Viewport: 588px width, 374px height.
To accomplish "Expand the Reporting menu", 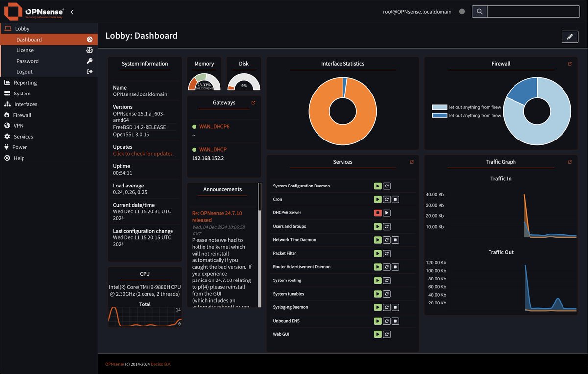I will click(49, 83).
